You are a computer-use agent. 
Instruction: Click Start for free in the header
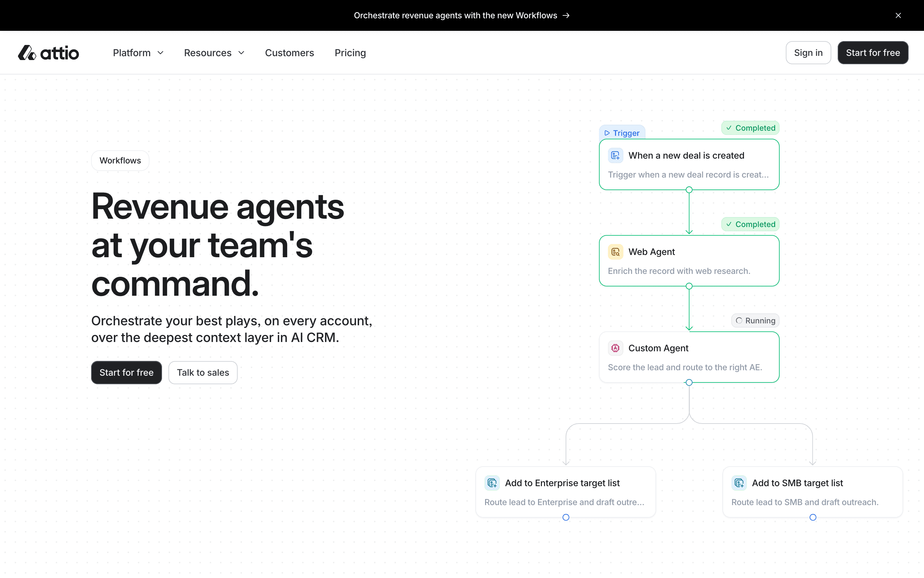873,53
